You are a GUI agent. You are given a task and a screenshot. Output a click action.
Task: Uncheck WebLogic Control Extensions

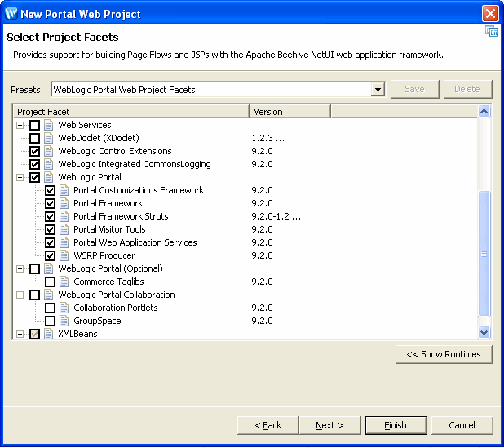(x=35, y=151)
